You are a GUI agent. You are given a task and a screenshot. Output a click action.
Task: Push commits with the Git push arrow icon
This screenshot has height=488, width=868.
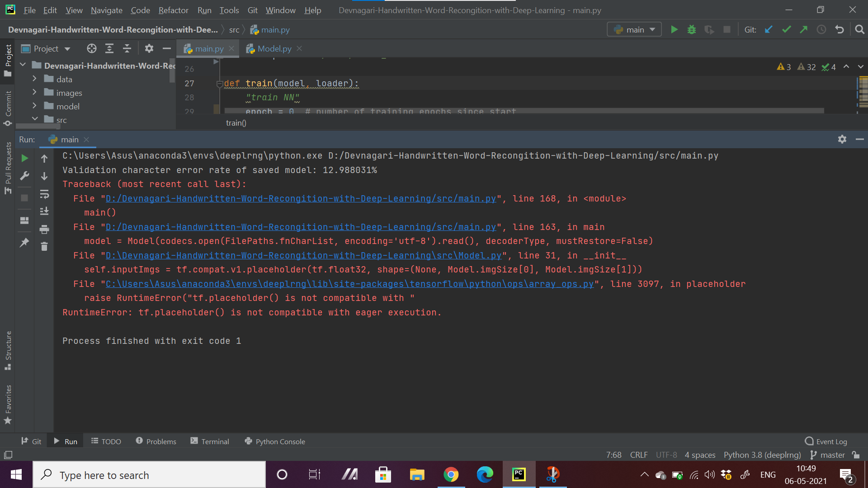[804, 29]
